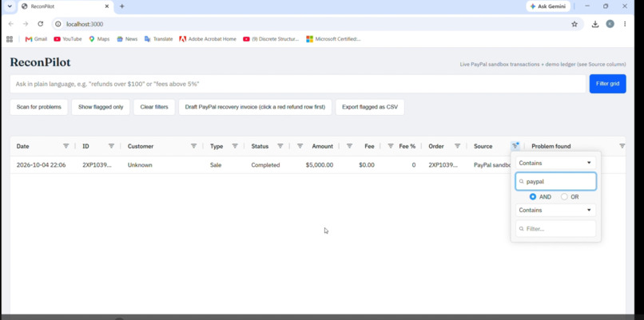Screen dimensions: 644x320
Task: Toggle the active Source column filter icon
Action: click(x=515, y=146)
